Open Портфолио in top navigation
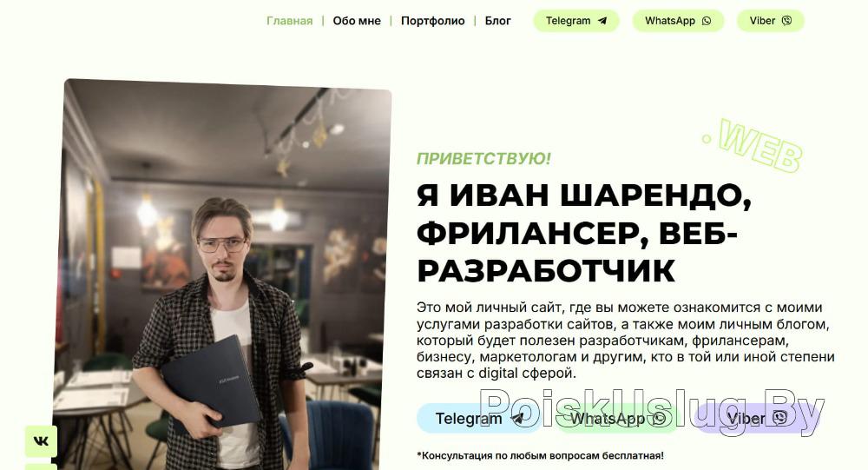Viewport: 868px width, 470px height. pyautogui.click(x=433, y=21)
